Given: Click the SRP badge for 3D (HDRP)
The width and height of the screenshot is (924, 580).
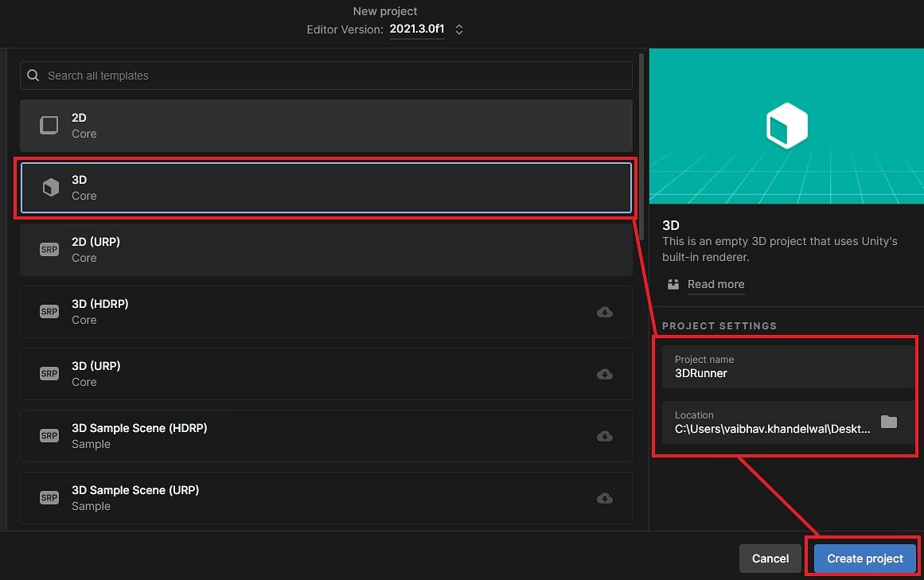Looking at the screenshot, I should (49, 312).
